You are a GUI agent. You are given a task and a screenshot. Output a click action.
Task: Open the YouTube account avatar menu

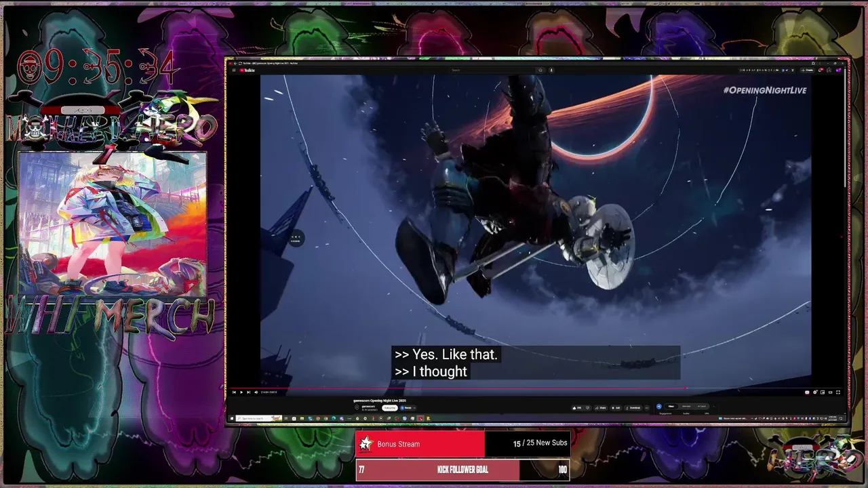[x=838, y=70]
